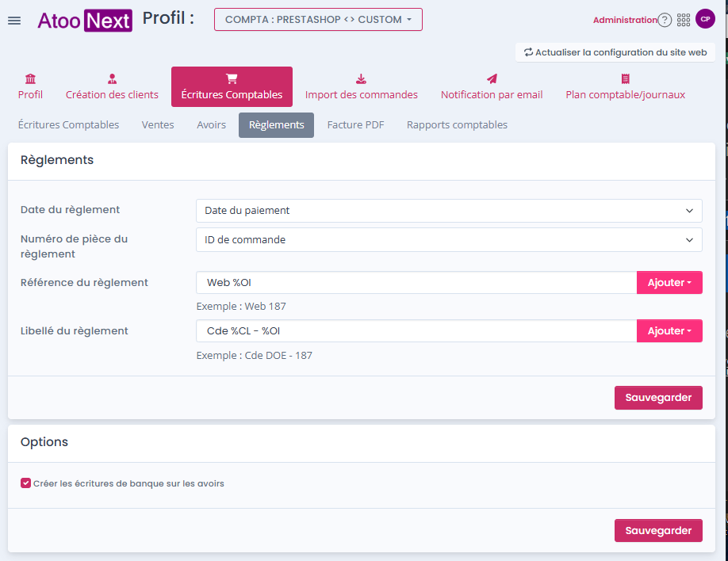Switch to the Avoirs sub-tab

[211, 125]
